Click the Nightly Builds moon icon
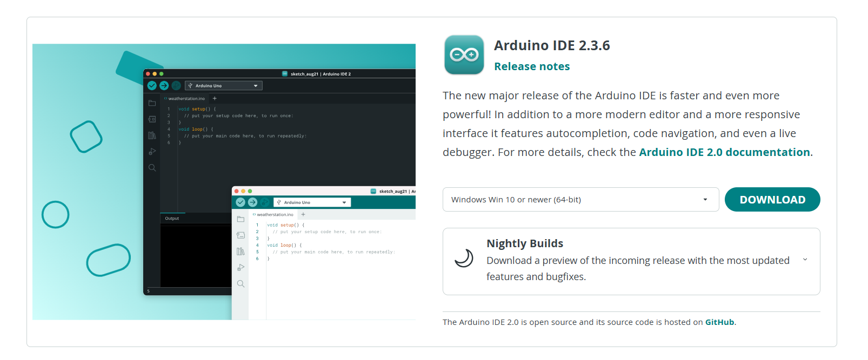868x360 pixels. point(464,259)
